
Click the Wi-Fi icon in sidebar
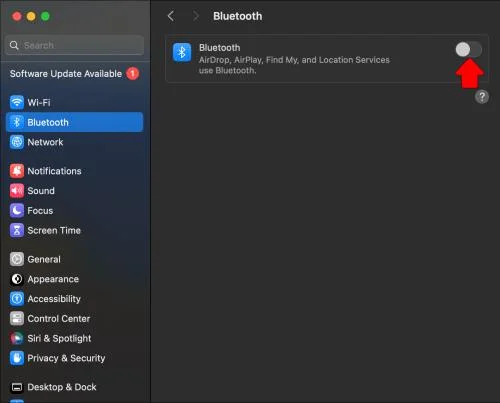17,102
